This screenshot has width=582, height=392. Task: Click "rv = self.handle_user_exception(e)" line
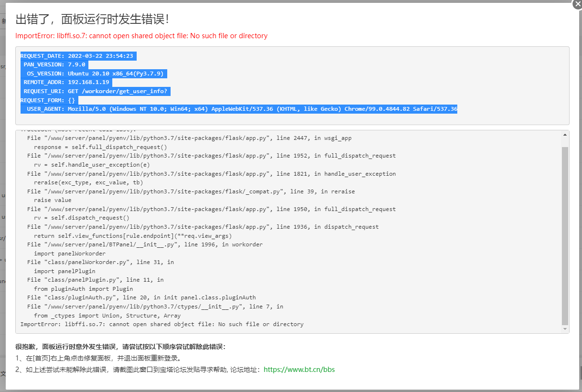click(92, 165)
